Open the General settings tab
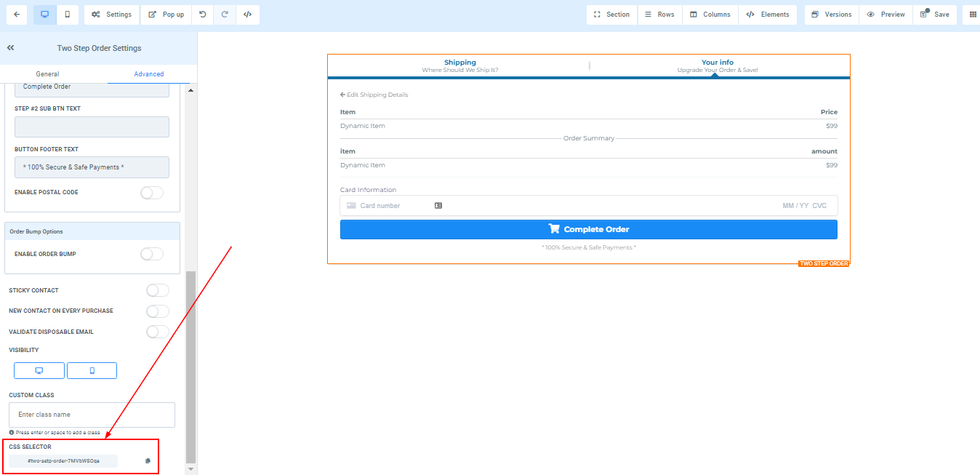The image size is (980, 475). pos(48,74)
